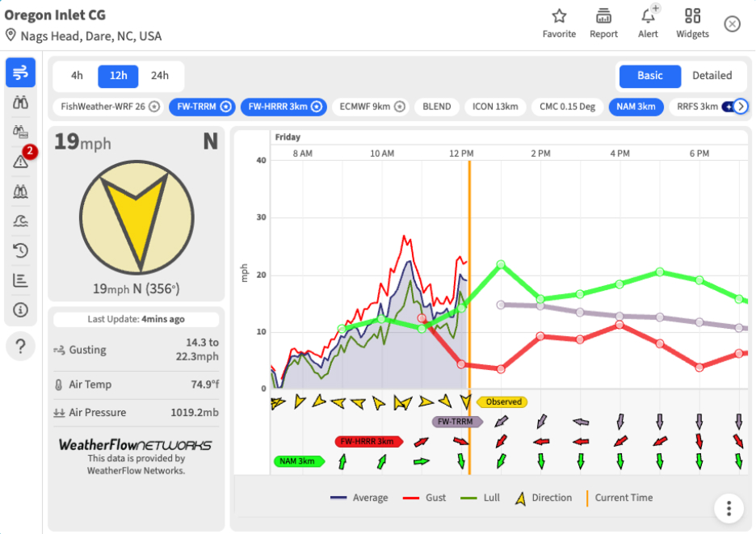Click the Report button
The image size is (756, 534).
(603, 23)
